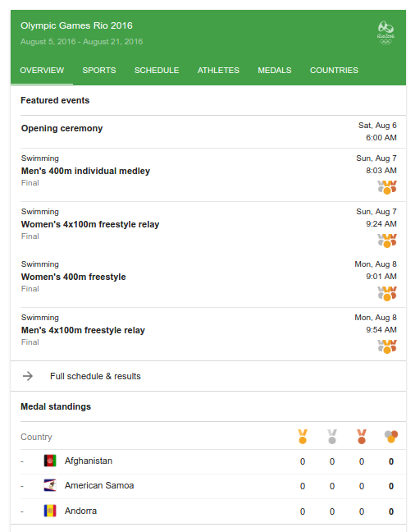The image size is (415, 532).
Task: Click medals icon for Men's 4x100m freestyle relay
Action: (387, 346)
